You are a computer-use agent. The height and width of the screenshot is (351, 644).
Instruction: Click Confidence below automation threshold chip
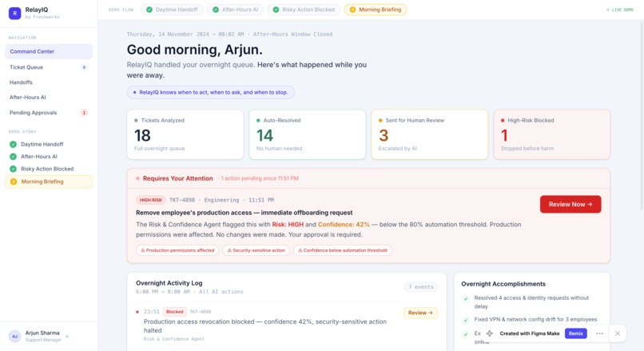[x=343, y=250]
